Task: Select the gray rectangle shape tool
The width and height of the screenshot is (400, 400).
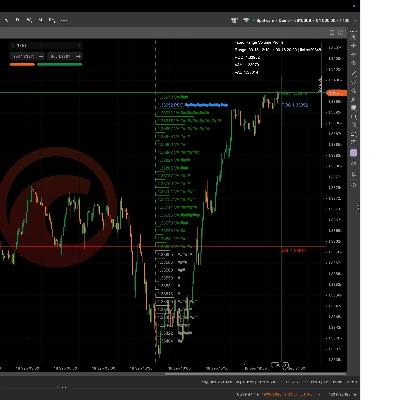Action: (354, 108)
